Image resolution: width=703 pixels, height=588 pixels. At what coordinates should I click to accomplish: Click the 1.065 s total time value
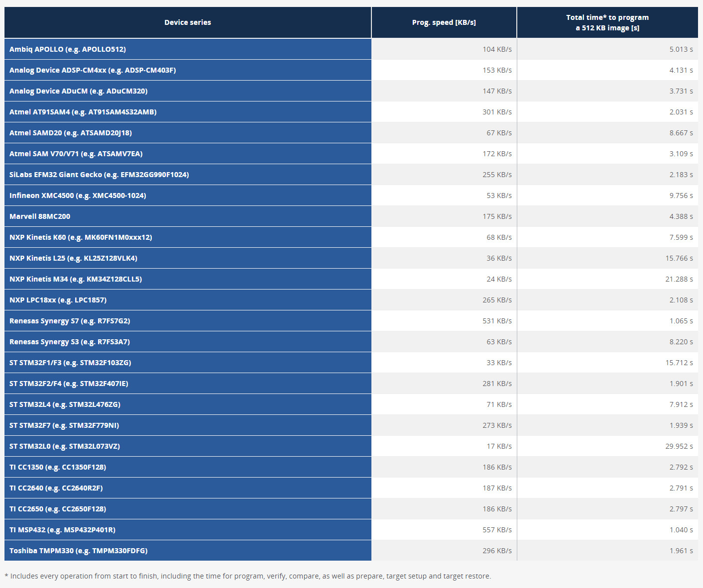click(681, 321)
